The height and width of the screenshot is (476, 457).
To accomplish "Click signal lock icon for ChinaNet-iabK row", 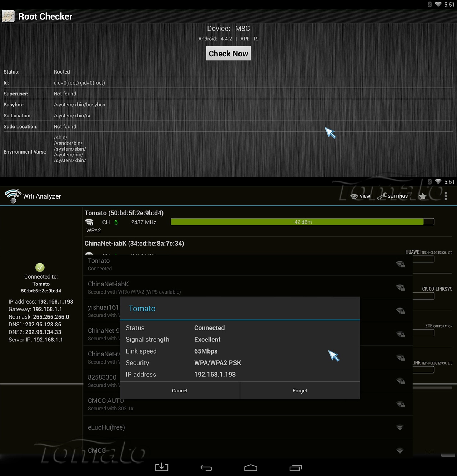I will tap(400, 287).
